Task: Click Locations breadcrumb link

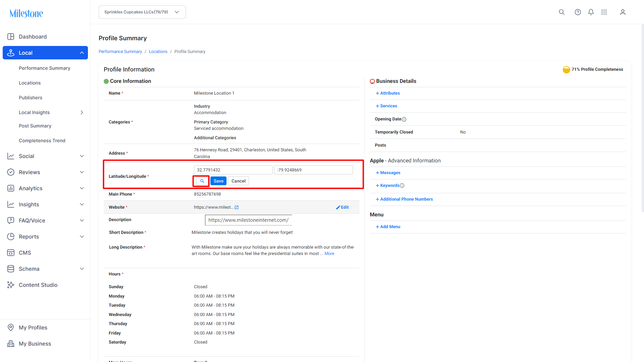Action: tap(158, 52)
